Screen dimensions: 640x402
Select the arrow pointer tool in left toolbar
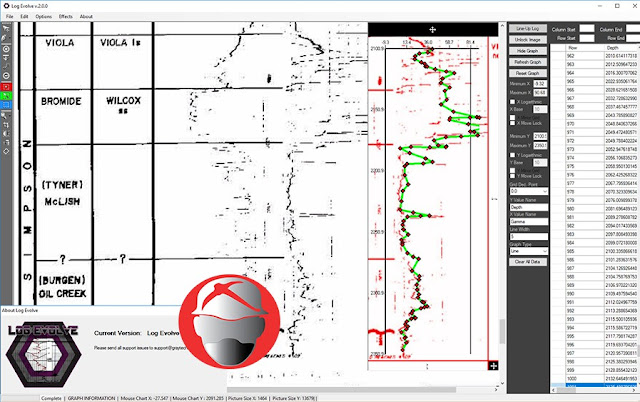point(6,28)
